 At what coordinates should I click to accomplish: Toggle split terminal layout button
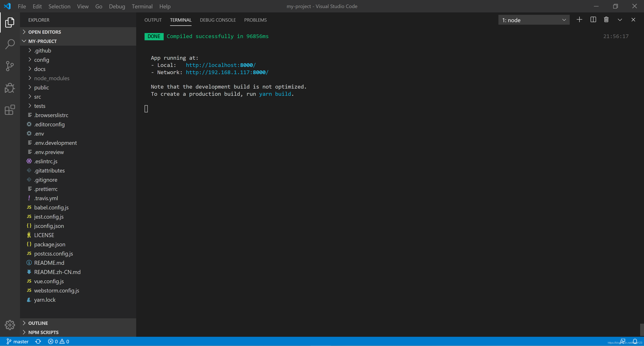593,20
